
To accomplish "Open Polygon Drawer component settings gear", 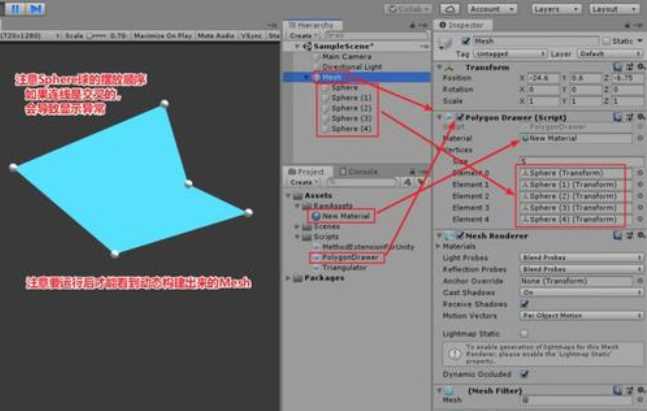I will 639,115.
